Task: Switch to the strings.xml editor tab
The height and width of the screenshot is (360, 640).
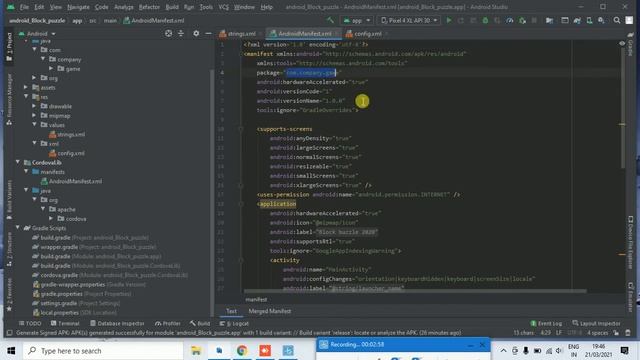Action: coord(241,34)
